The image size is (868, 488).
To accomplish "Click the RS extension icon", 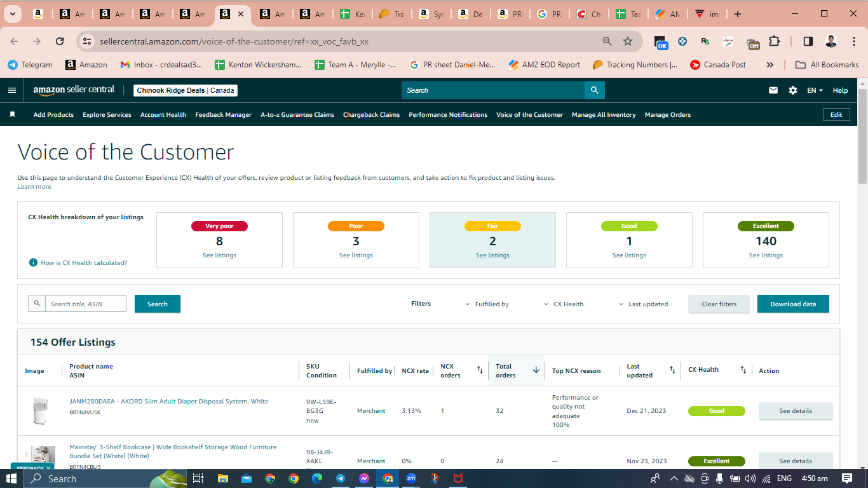I will (x=705, y=41).
